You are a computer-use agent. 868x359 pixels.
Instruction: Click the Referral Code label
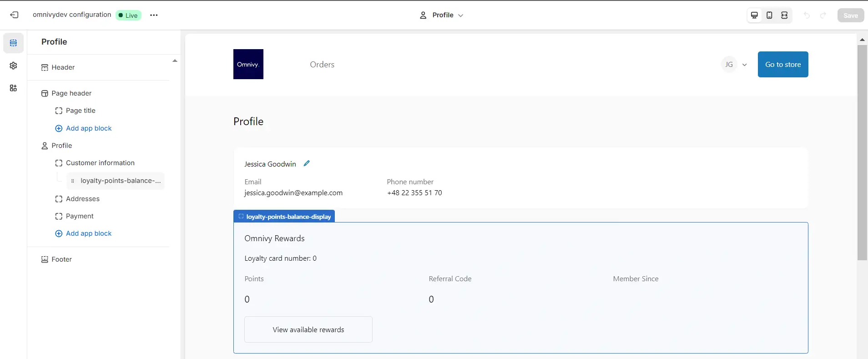pyautogui.click(x=450, y=279)
